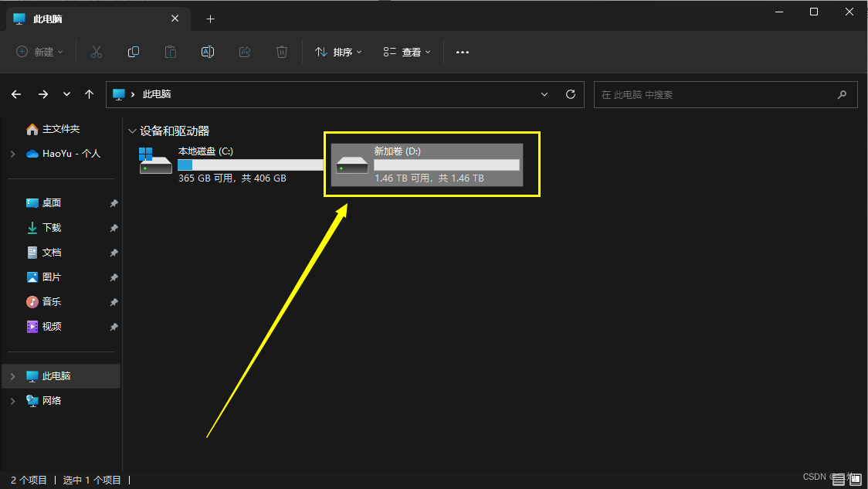The height and width of the screenshot is (489, 868).
Task: Select the 新加卷 (D:) drive
Action: click(x=427, y=165)
